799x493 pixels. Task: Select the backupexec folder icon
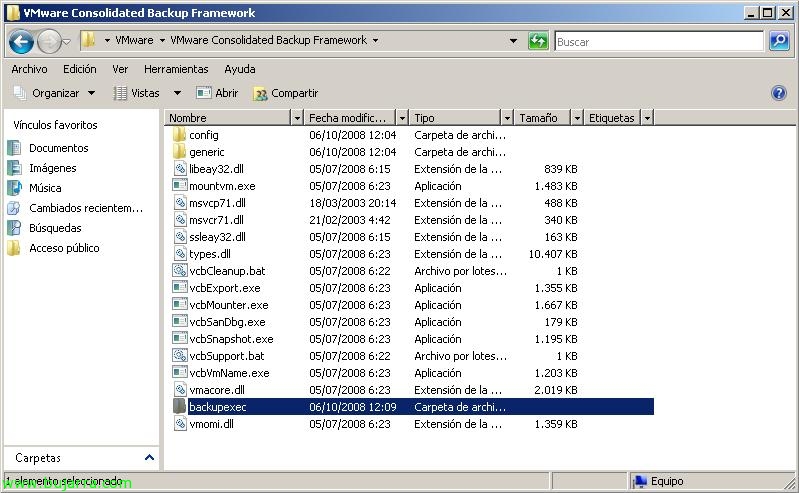(x=179, y=406)
